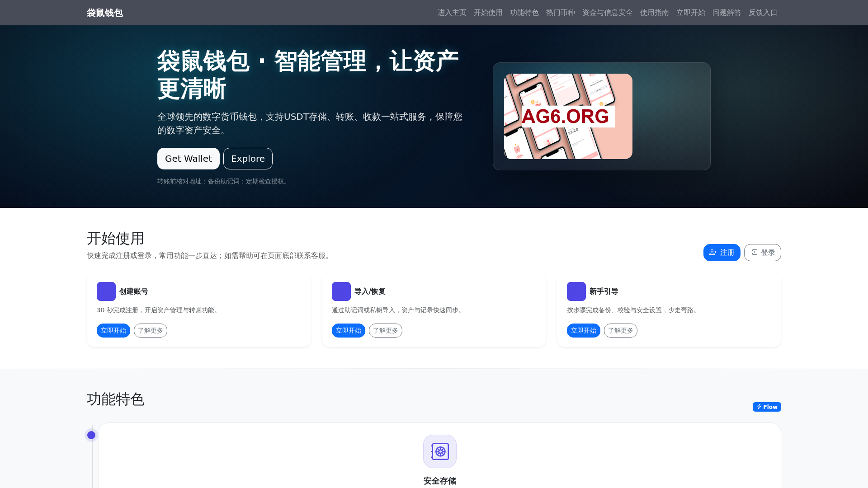Click the 登录 login button
Viewport: 868px width, 488px height.
762,253
